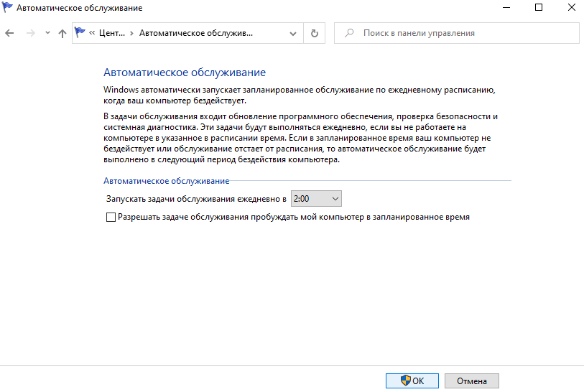Open the address bar history dropdown arrow

tap(293, 33)
